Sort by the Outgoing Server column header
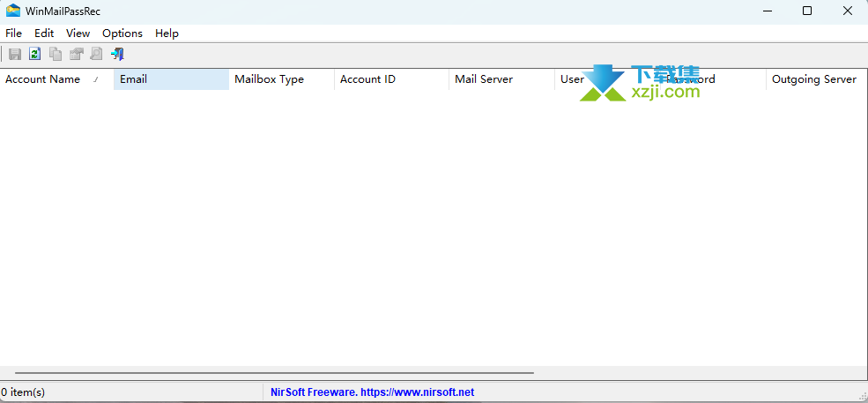The width and height of the screenshot is (868, 403). click(x=817, y=79)
